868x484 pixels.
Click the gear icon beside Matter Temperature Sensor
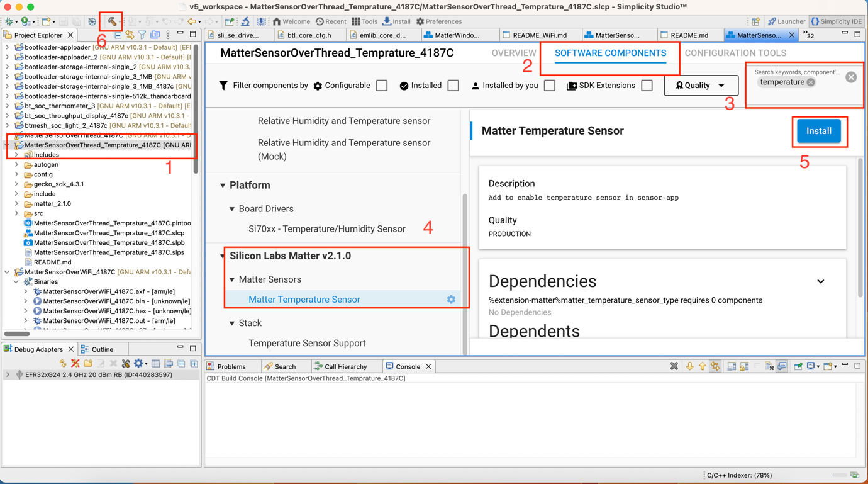point(451,300)
